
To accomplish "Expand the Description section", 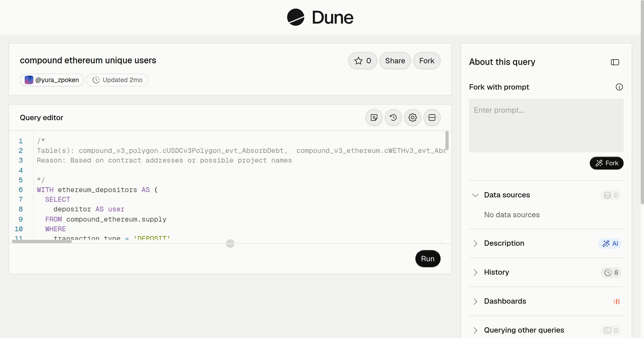I will [475, 243].
